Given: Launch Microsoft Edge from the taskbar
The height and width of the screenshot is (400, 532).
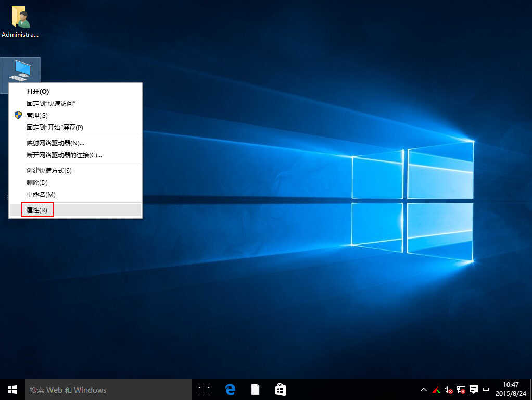Looking at the screenshot, I should [230, 389].
